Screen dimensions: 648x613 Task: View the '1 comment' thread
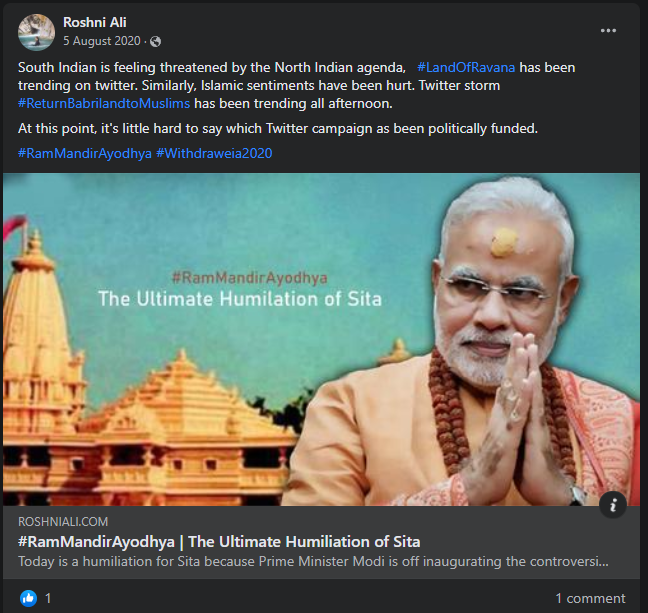point(590,598)
